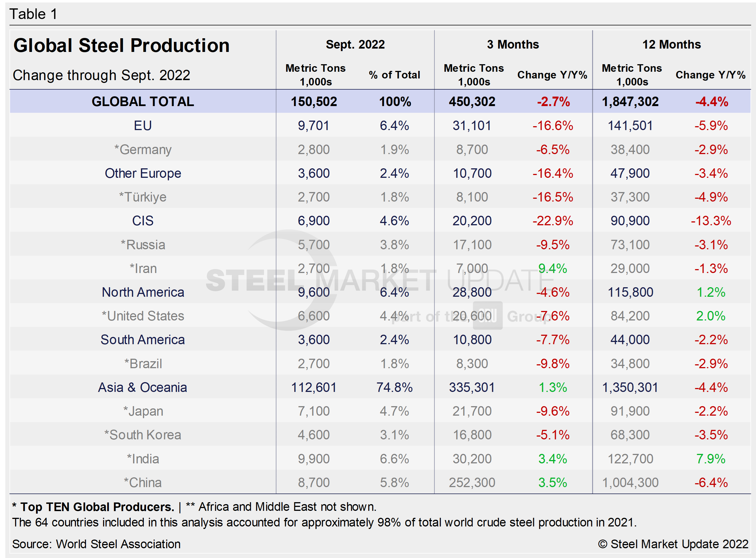Screen dimensions: 756x558
Task: Click the North America row label
Action: coord(143,292)
